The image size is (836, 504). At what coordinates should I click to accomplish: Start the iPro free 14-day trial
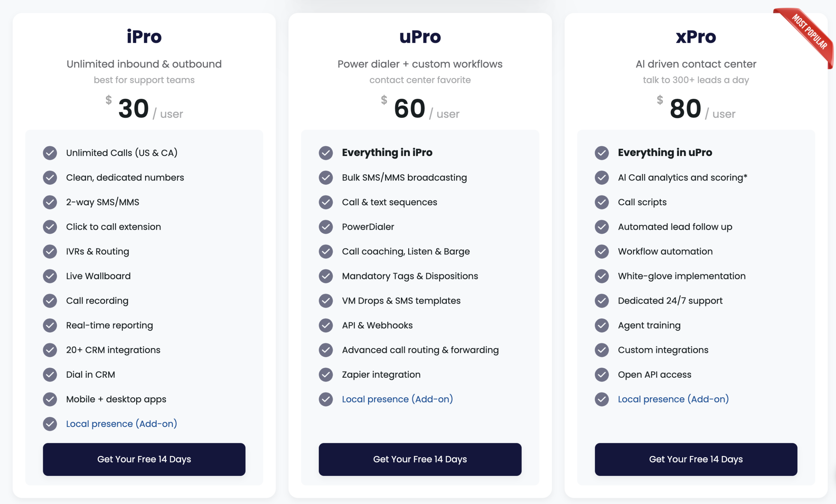coord(144,459)
